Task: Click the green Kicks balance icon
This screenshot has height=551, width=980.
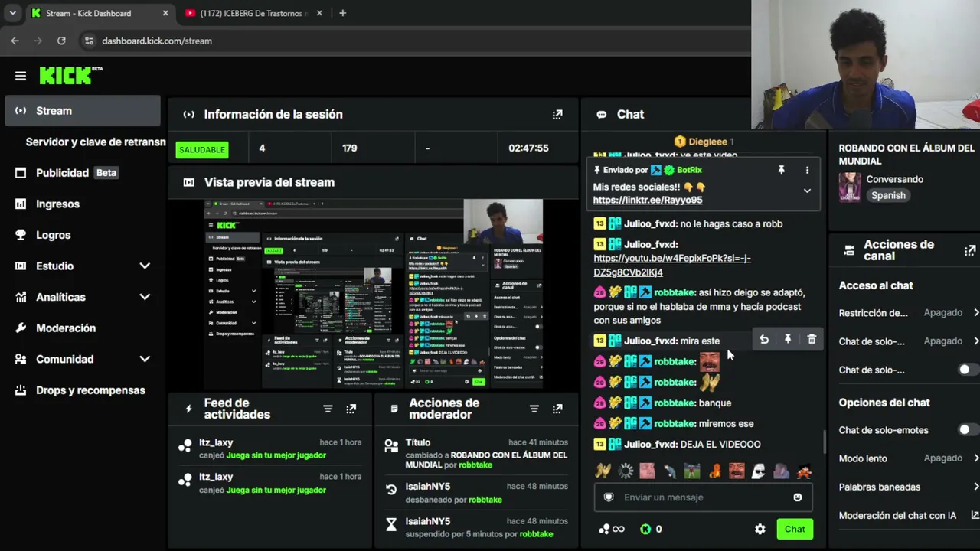Action: pyautogui.click(x=645, y=529)
